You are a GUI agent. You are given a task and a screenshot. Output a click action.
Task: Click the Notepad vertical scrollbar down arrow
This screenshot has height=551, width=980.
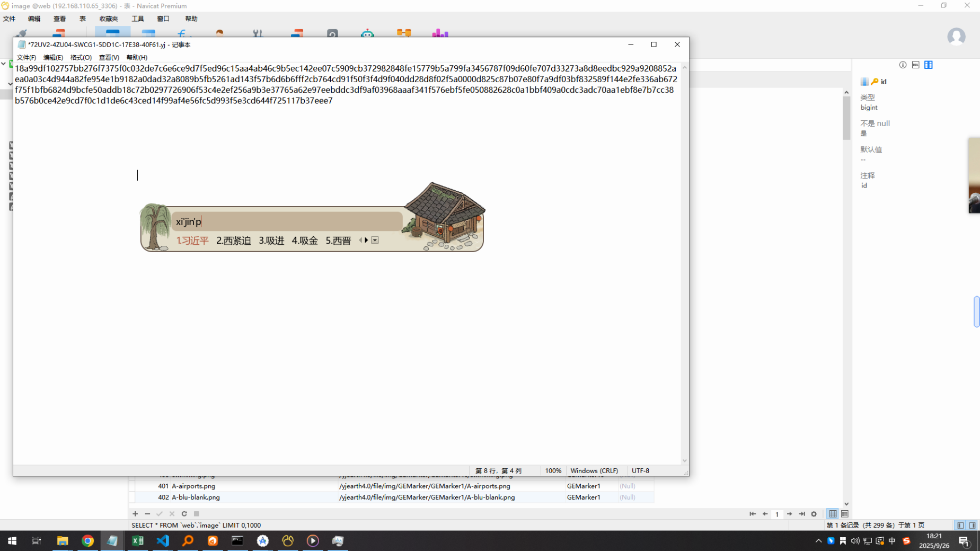684,460
